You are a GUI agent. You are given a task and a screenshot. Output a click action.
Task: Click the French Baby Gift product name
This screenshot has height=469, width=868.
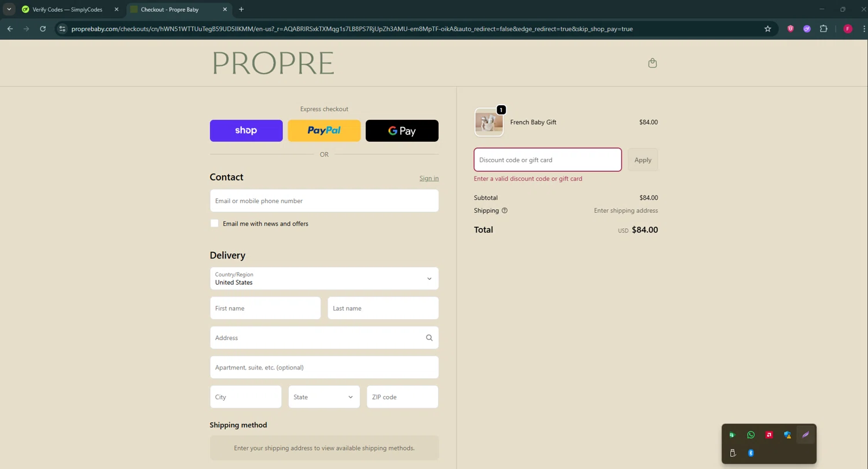click(x=533, y=122)
